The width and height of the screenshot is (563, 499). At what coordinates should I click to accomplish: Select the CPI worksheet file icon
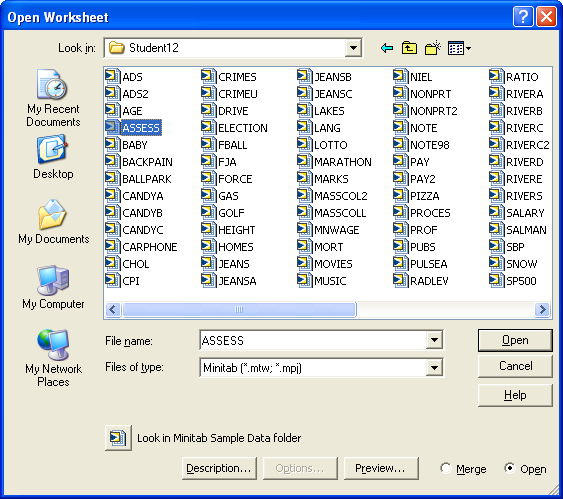click(112, 280)
